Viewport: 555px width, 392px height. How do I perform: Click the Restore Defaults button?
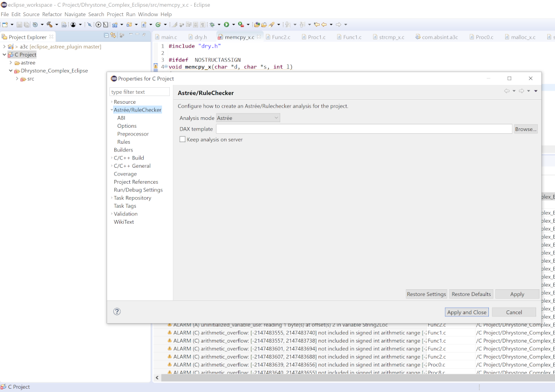tap(471, 294)
